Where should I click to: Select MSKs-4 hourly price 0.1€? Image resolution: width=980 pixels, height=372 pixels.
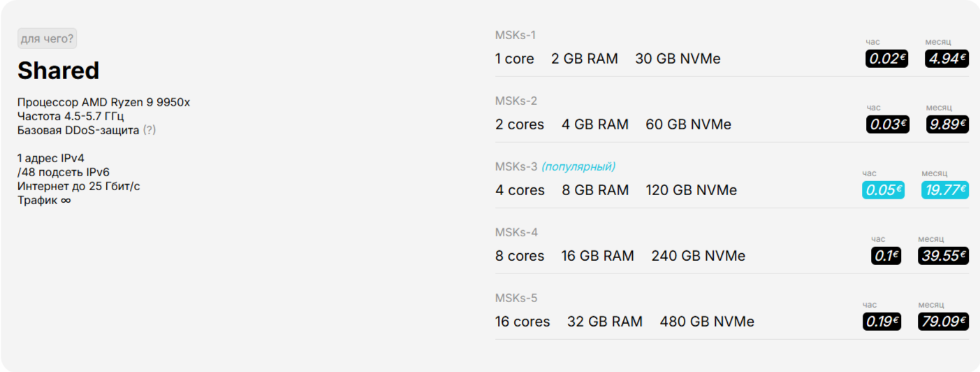point(886,255)
